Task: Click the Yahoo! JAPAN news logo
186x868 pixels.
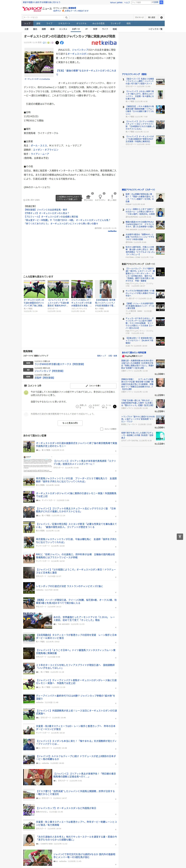Action: pos(37,9)
